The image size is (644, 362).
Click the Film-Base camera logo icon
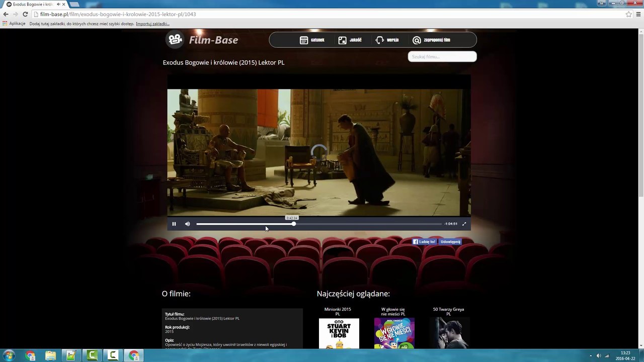(175, 39)
